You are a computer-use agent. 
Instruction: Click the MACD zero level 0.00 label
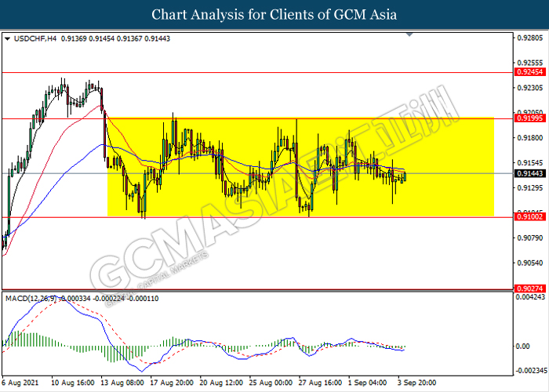(523, 347)
